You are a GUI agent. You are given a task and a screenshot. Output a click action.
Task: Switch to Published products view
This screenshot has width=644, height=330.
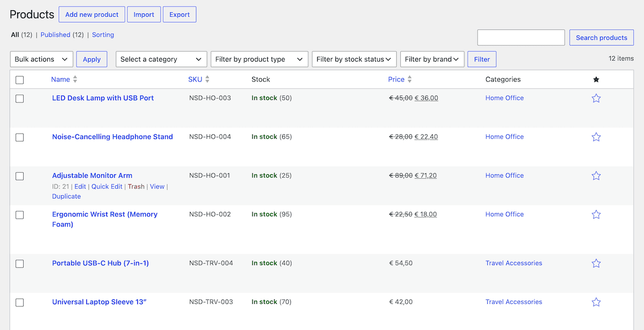click(x=55, y=35)
